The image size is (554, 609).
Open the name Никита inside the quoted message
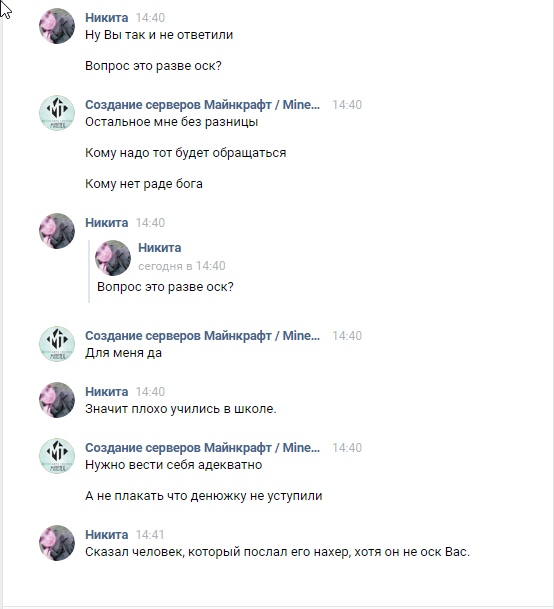pos(160,247)
